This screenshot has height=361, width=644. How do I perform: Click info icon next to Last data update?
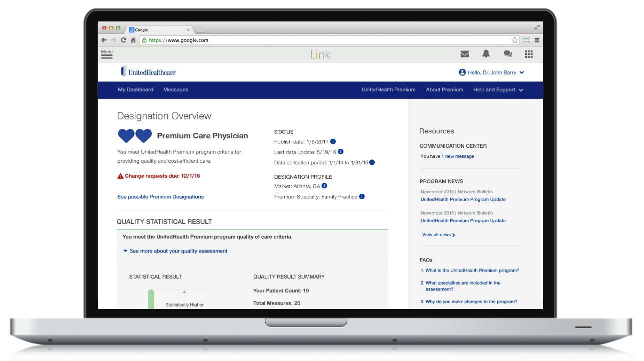pos(341,152)
